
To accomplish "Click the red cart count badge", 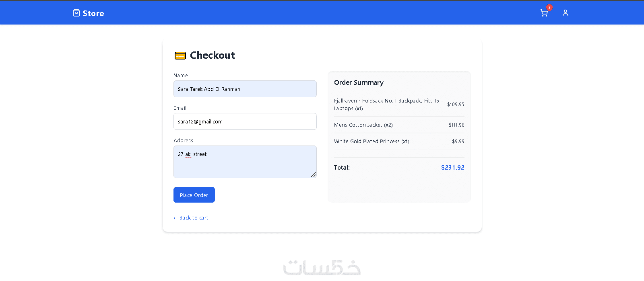I will coord(549,7).
